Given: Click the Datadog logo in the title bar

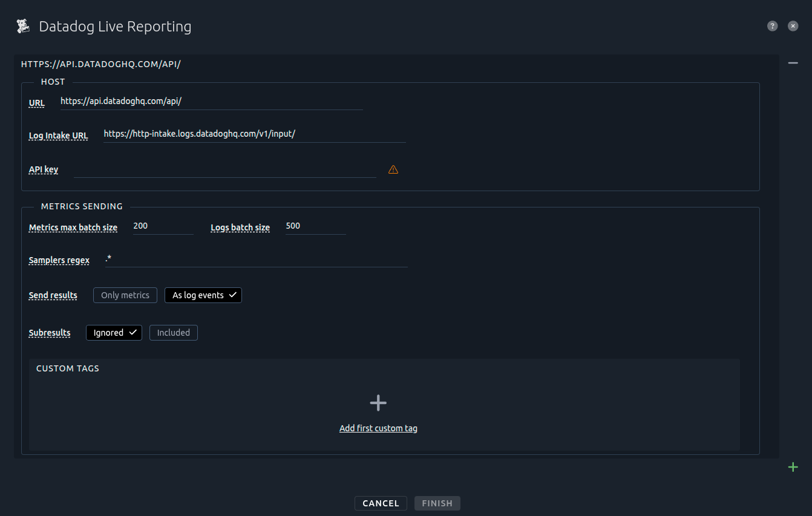Looking at the screenshot, I should click(22, 25).
